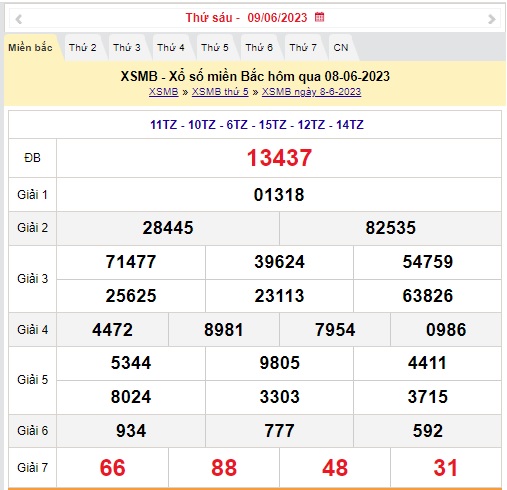Viewport: 507px width, 490px height.
Task: Click the Giải 1 number 01318
Action: 279,195
